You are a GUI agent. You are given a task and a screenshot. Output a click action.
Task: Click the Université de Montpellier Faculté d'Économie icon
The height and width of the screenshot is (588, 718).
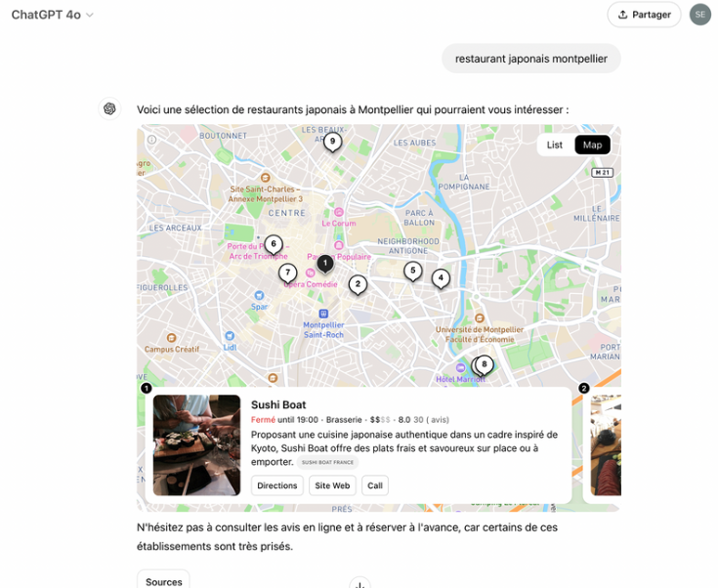[x=480, y=317]
